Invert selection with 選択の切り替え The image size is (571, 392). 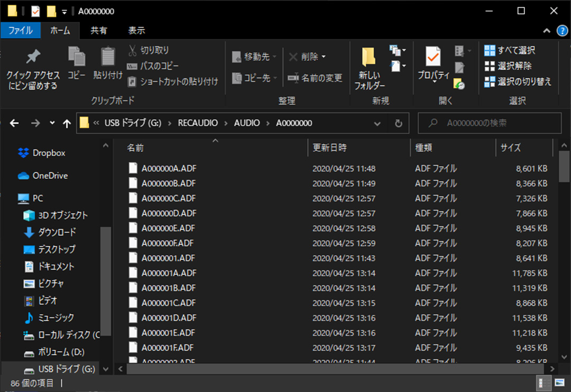pos(518,81)
